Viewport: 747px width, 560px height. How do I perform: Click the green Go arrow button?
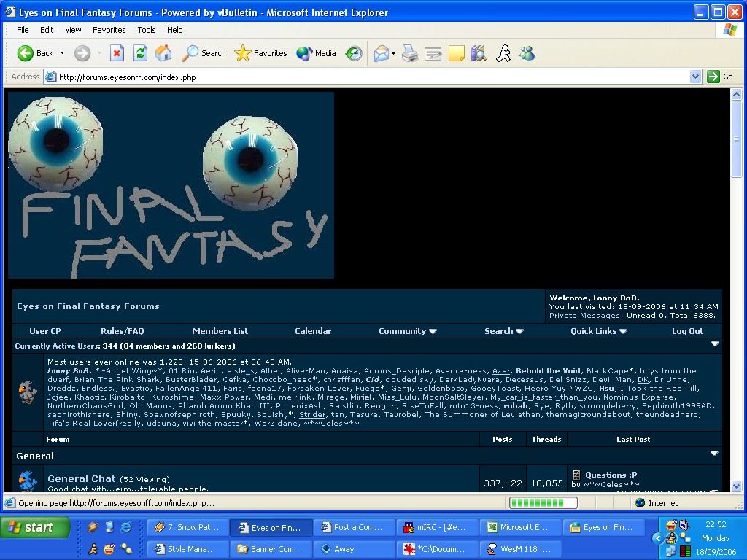(x=713, y=77)
